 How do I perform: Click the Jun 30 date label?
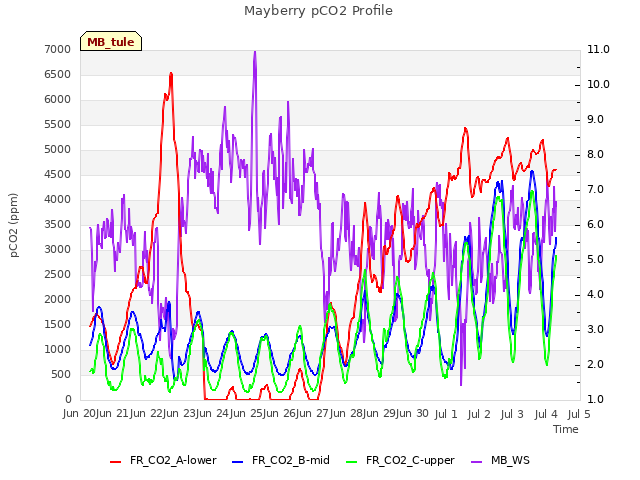(412, 414)
